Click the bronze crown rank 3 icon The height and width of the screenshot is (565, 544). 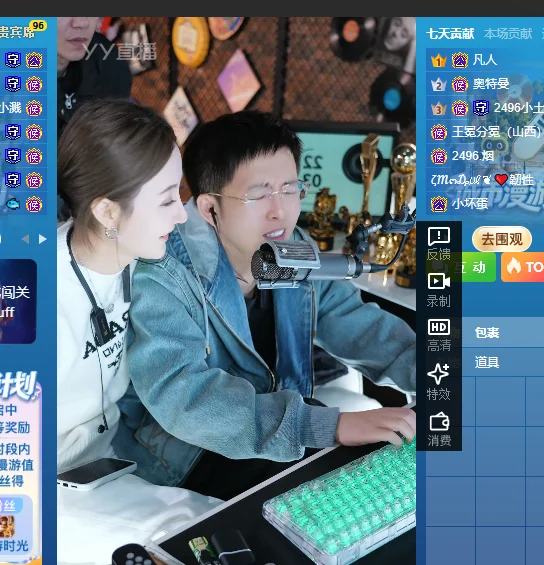tap(438, 108)
